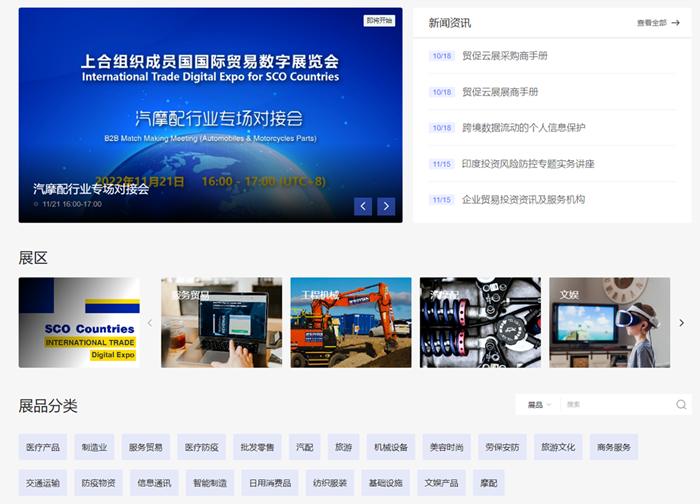The height and width of the screenshot is (504, 700).
Task: Open news 企业贸易投资资讯及服务机构
Action: click(523, 200)
